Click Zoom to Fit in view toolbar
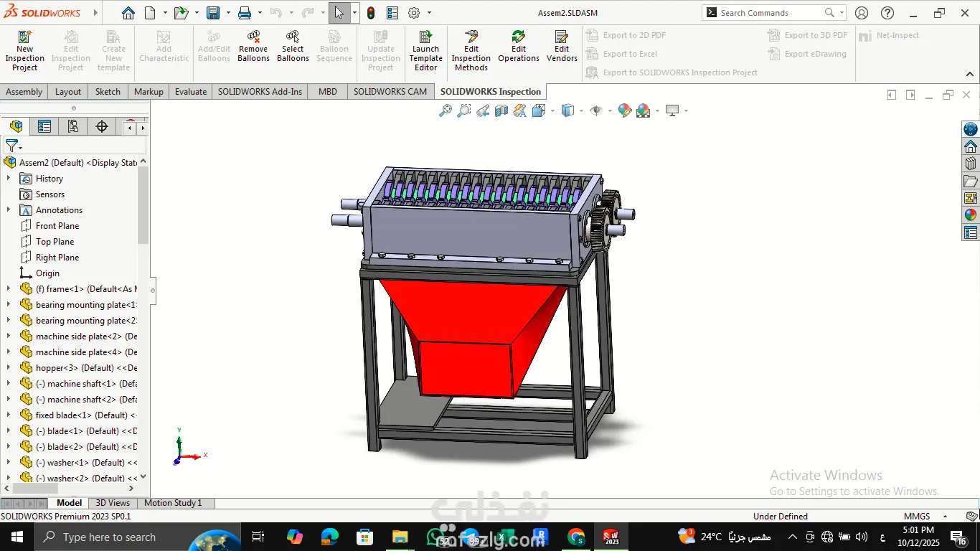Screen dimensions: 980x551 [x=446, y=110]
